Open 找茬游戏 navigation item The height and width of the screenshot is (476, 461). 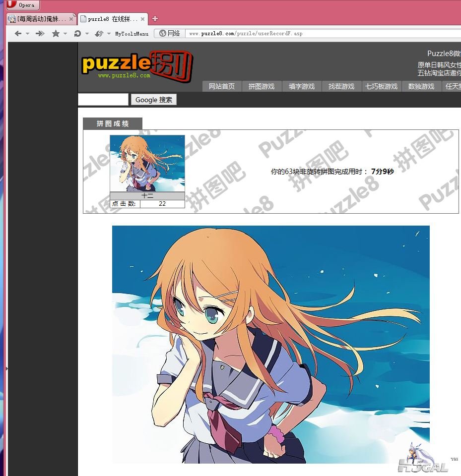(341, 86)
